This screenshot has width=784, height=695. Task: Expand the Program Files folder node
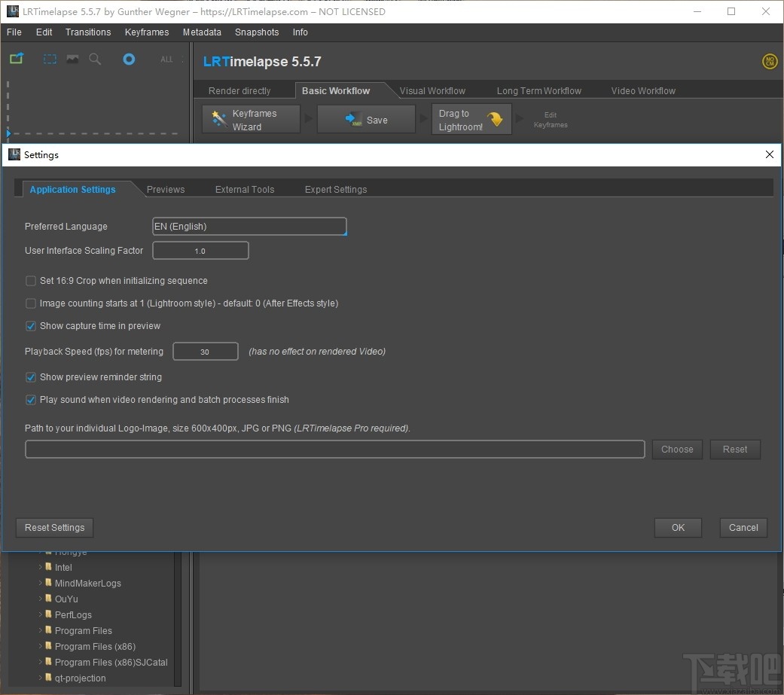pos(41,630)
